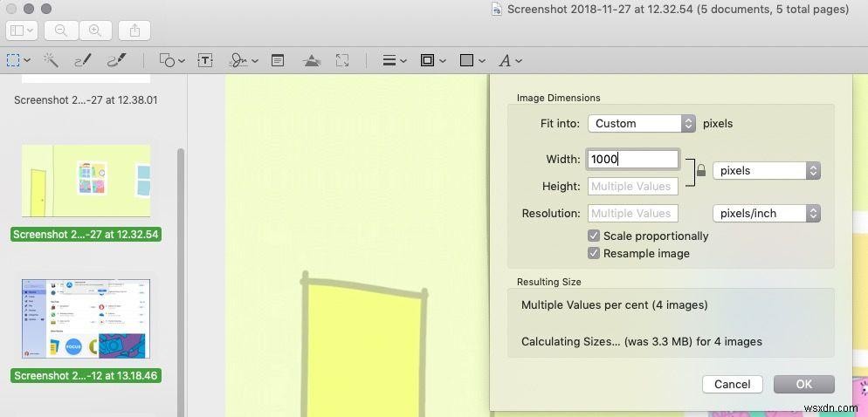This screenshot has height=417, width=868.
Task: Open the sidebar view options arrow
Action: click(x=30, y=31)
